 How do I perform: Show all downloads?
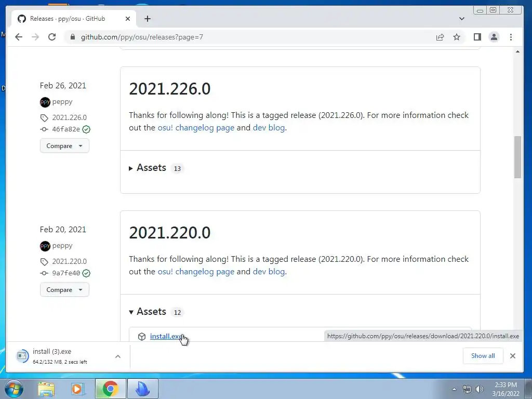pyautogui.click(x=483, y=356)
